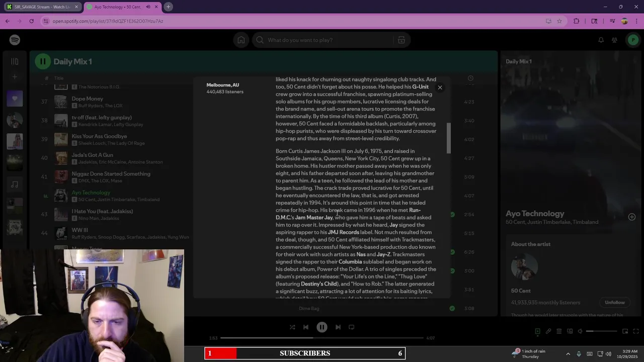Screen dimensions: 644x362
Task: Open the taskbar microphone icon
Action: (x=579, y=354)
